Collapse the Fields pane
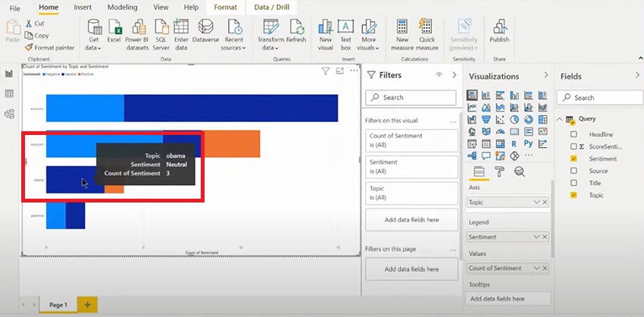644x317 pixels. point(637,75)
